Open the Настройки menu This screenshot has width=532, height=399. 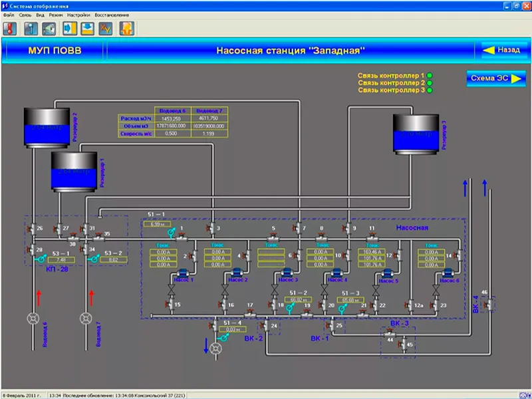[x=78, y=14]
